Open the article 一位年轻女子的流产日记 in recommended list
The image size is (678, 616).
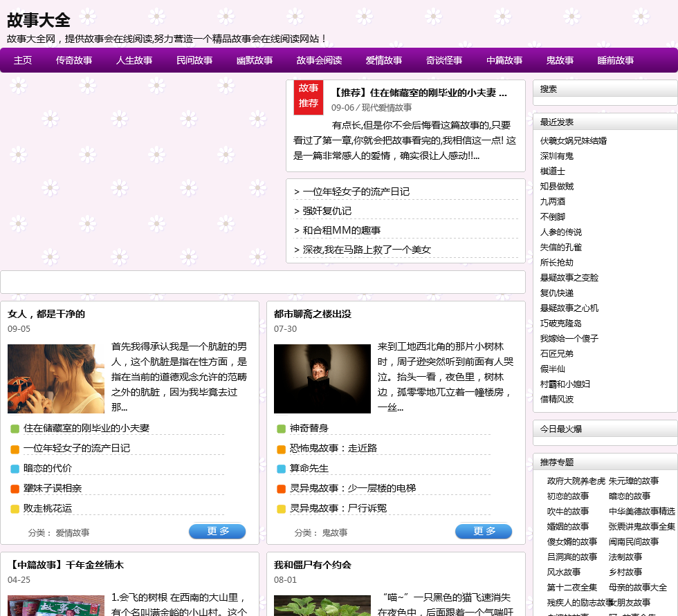356,192
